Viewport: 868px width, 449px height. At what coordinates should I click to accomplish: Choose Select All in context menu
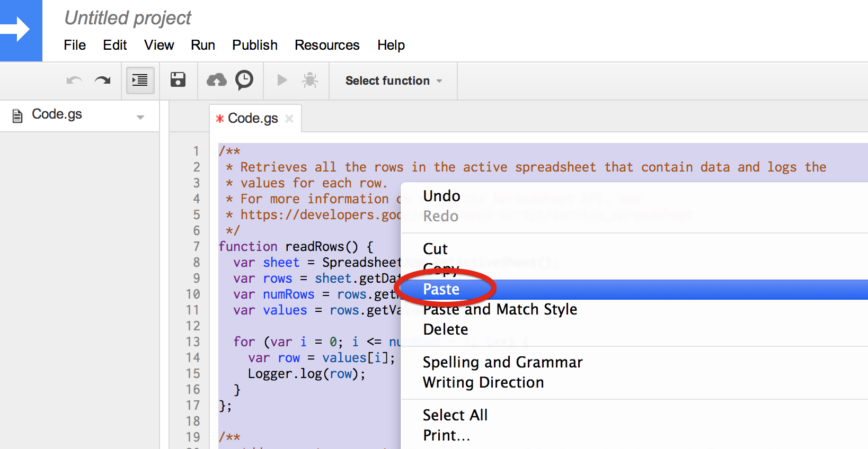[455, 415]
